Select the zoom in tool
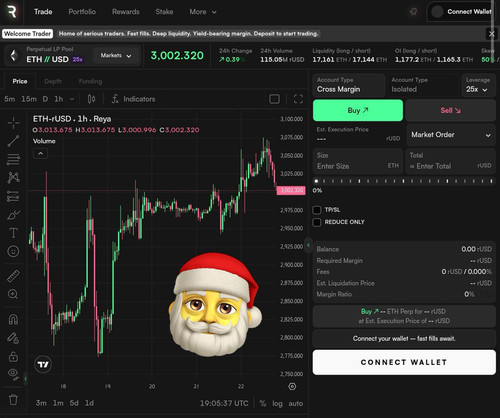This screenshot has height=418, width=500. click(x=13, y=294)
